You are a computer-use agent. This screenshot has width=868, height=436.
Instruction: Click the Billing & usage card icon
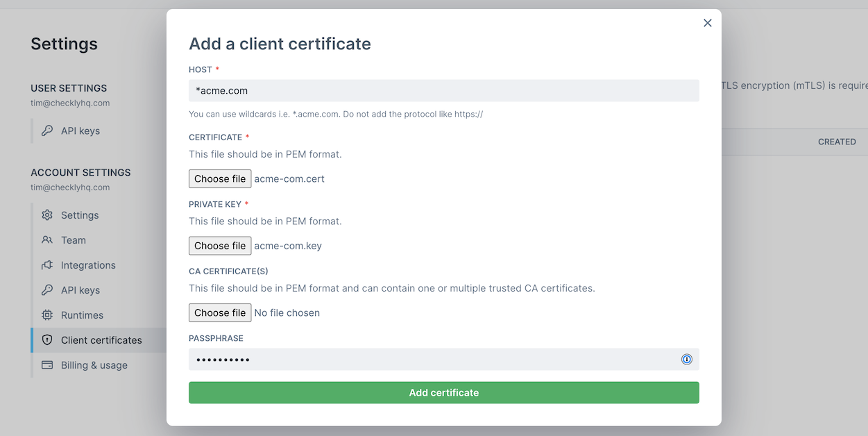point(47,365)
